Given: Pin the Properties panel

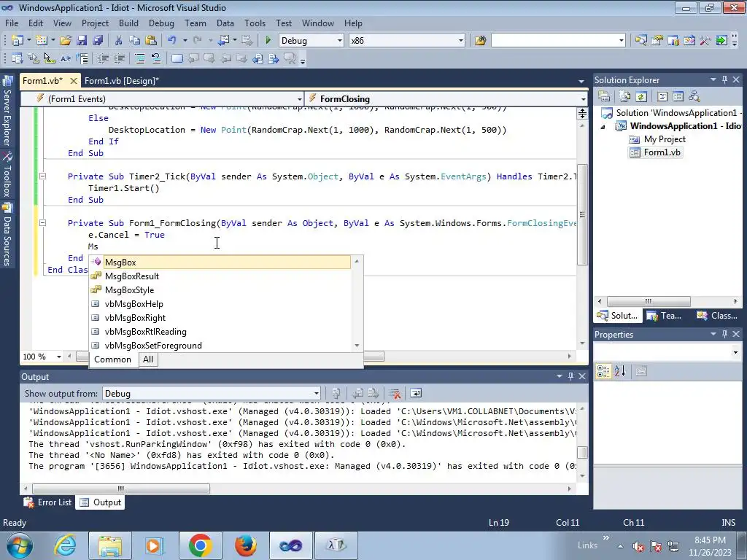Looking at the screenshot, I should tap(724, 334).
